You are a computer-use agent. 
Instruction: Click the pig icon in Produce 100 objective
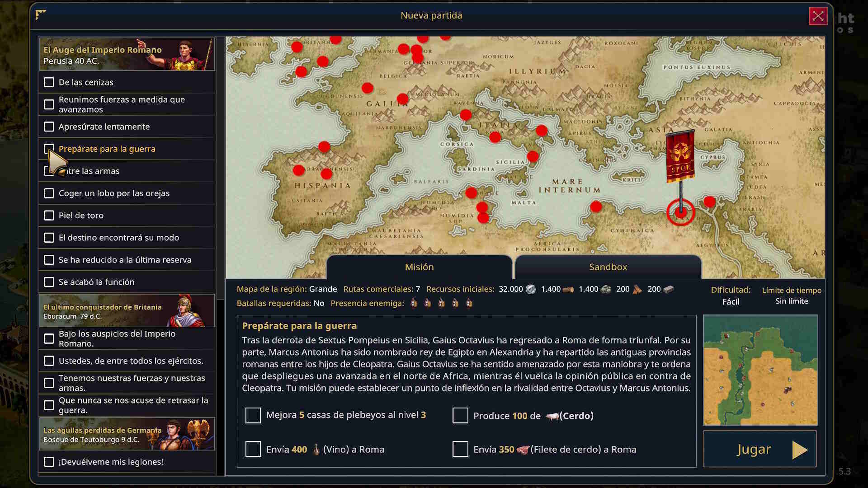click(552, 416)
